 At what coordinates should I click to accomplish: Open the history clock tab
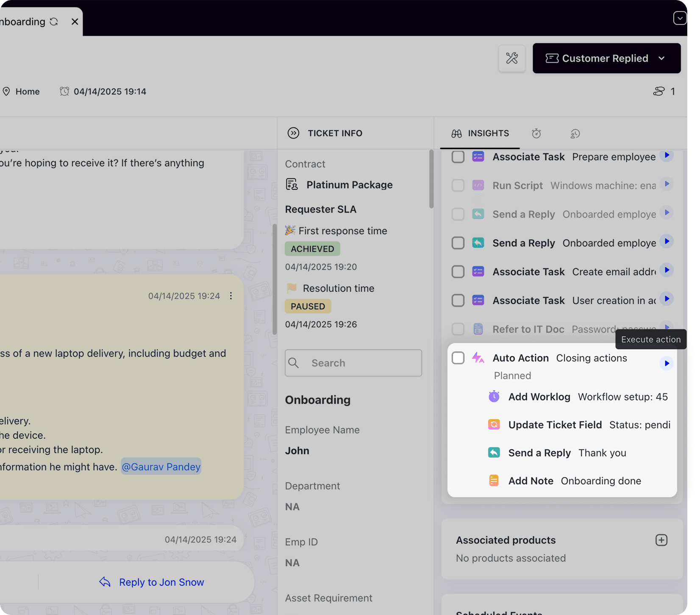[575, 134]
